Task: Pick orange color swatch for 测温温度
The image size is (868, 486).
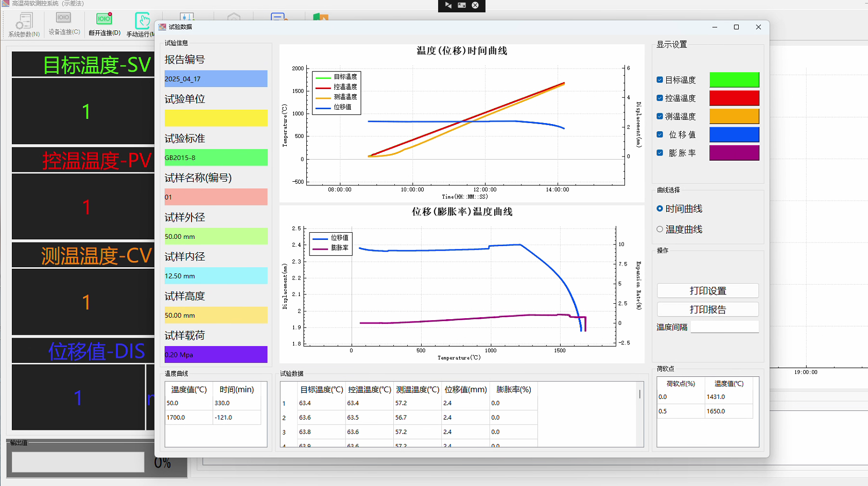Action: click(x=734, y=116)
